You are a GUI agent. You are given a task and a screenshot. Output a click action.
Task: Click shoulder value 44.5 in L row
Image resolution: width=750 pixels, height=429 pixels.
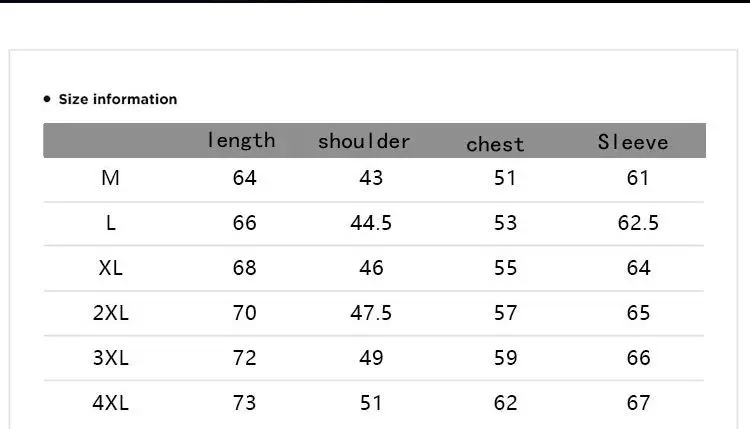click(x=371, y=223)
